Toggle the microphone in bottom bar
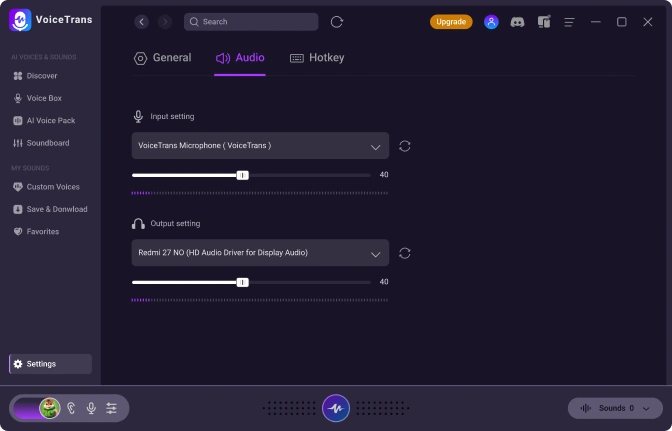Image resolution: width=672 pixels, height=431 pixels. [x=91, y=408]
